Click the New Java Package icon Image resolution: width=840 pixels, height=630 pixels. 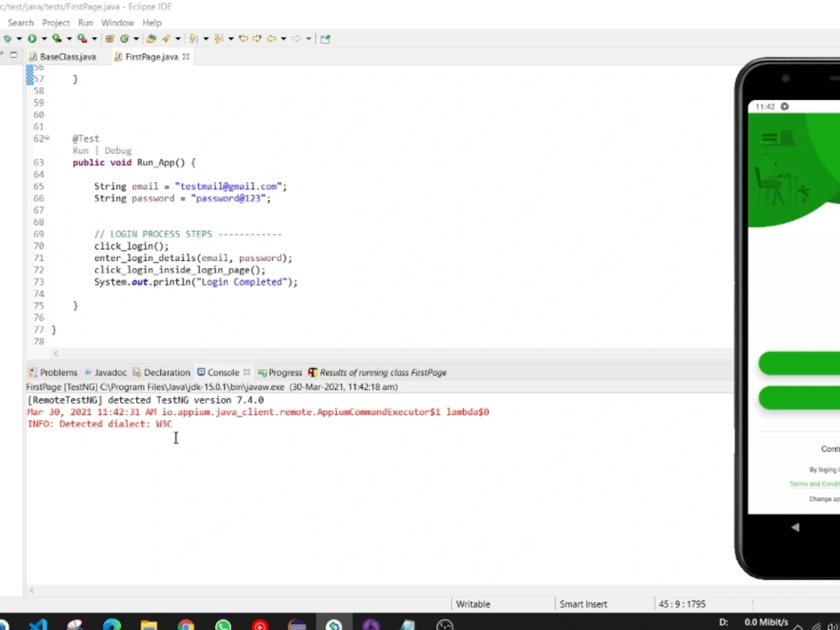click(110, 39)
